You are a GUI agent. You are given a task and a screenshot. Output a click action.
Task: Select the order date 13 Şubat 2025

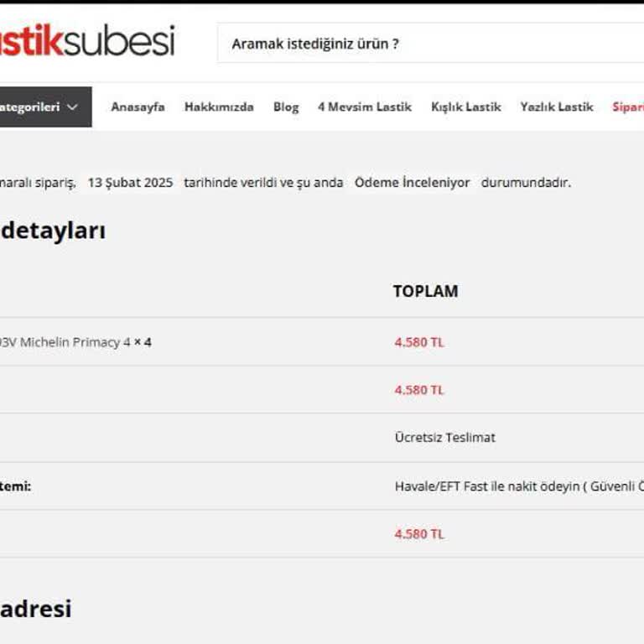tap(130, 182)
